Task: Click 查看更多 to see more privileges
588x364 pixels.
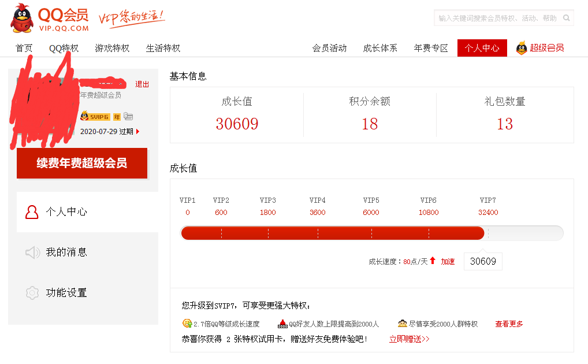Action: click(509, 324)
